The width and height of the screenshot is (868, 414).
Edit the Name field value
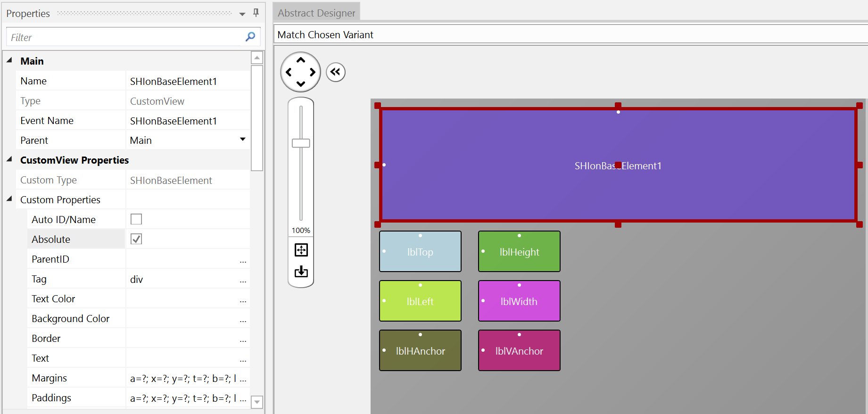tap(188, 81)
